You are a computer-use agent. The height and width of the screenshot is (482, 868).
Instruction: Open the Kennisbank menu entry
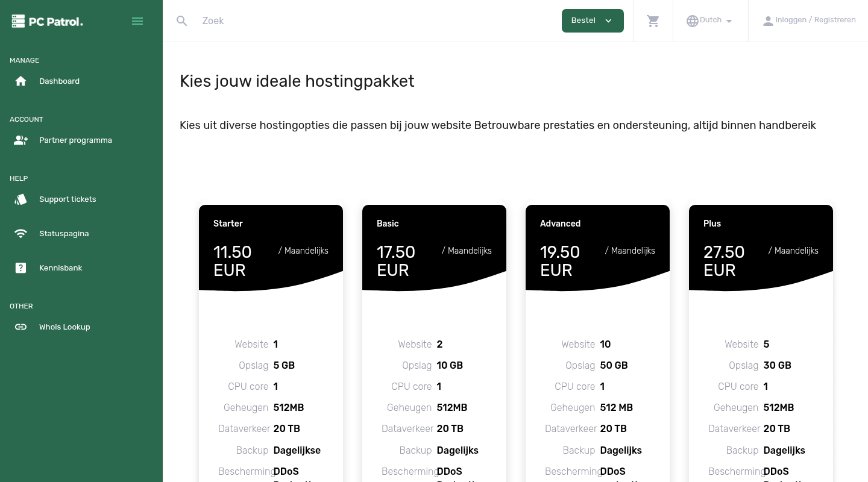[60, 268]
